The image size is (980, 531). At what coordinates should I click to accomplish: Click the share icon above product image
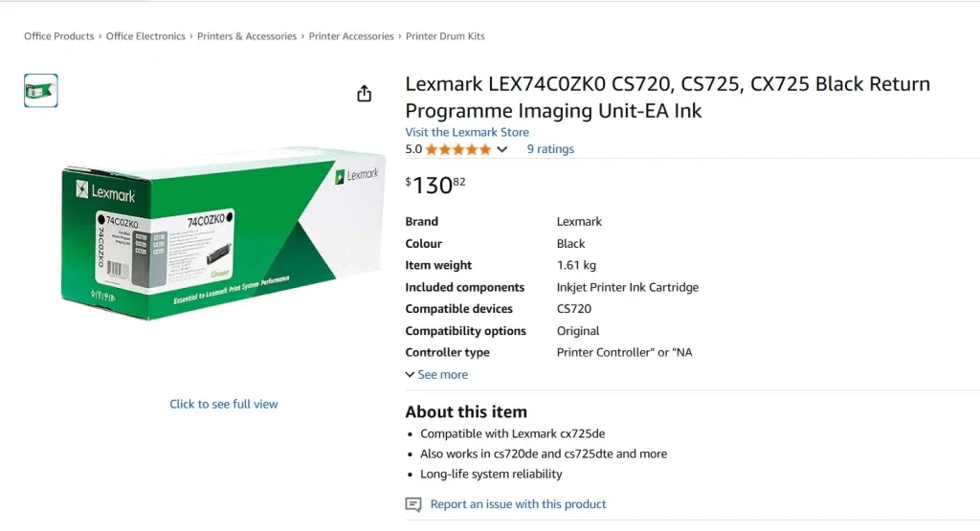[364, 94]
